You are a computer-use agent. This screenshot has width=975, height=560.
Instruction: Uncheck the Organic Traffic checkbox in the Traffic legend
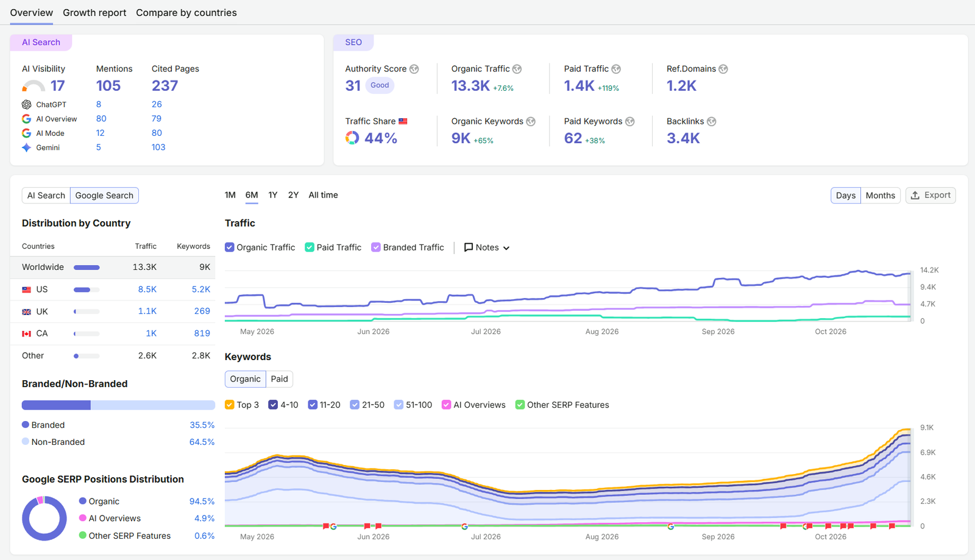pos(230,247)
